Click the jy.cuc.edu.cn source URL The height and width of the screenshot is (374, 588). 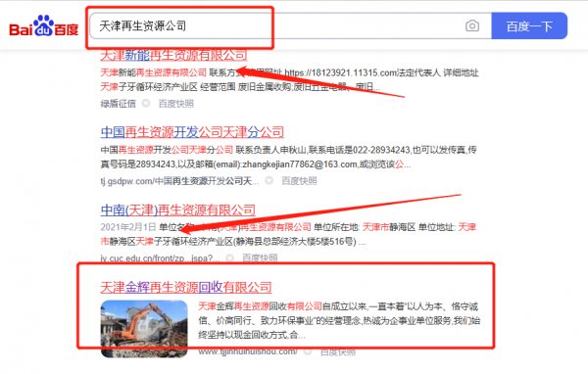(x=160, y=258)
